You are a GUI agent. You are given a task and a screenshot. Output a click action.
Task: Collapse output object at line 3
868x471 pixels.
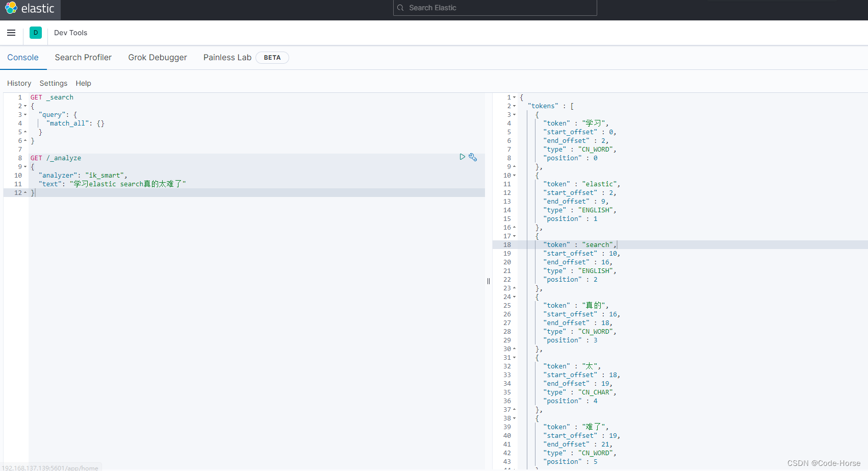click(514, 115)
